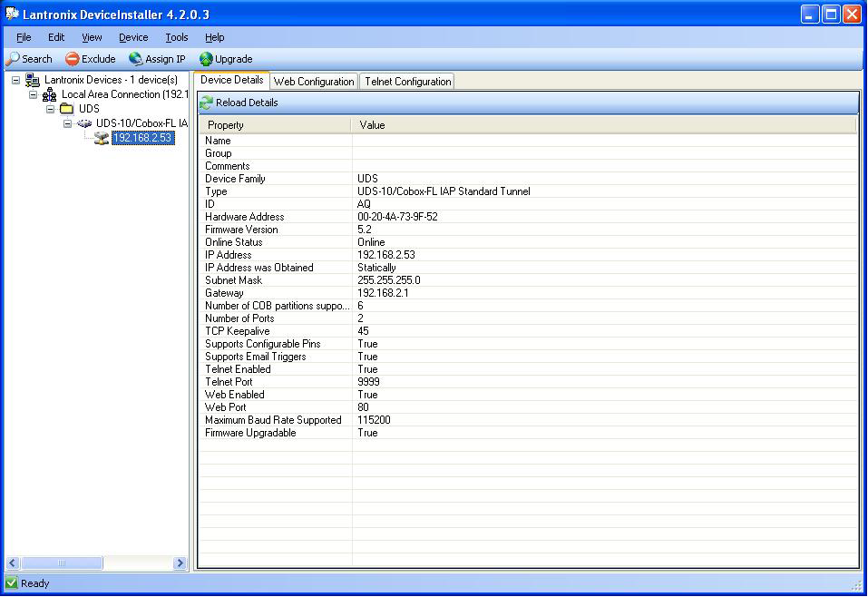Click the Maximum Baud Rate value 115200

tap(374, 420)
